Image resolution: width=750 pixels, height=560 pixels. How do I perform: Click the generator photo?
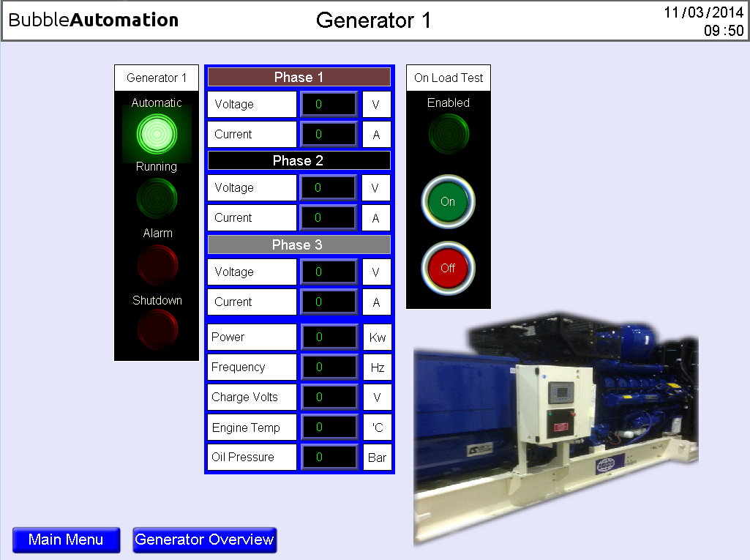[556, 430]
